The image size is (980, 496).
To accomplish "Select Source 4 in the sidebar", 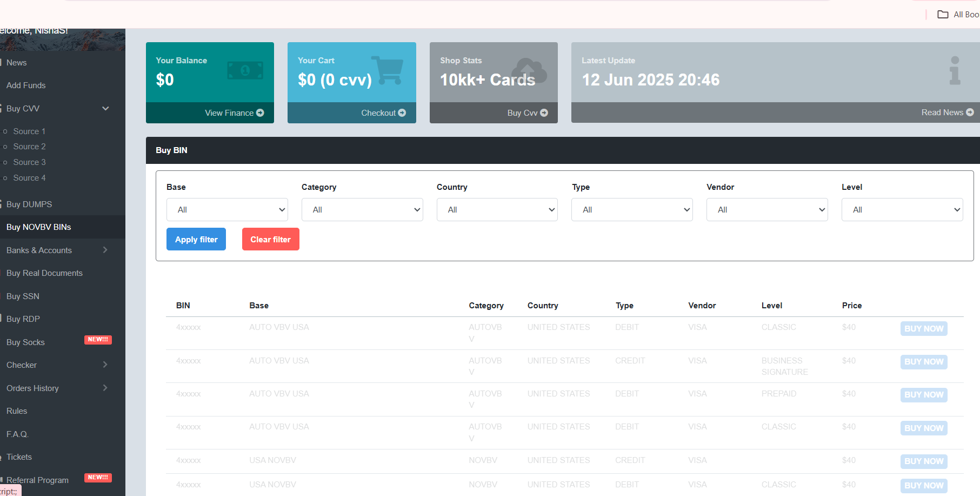I will [29, 178].
